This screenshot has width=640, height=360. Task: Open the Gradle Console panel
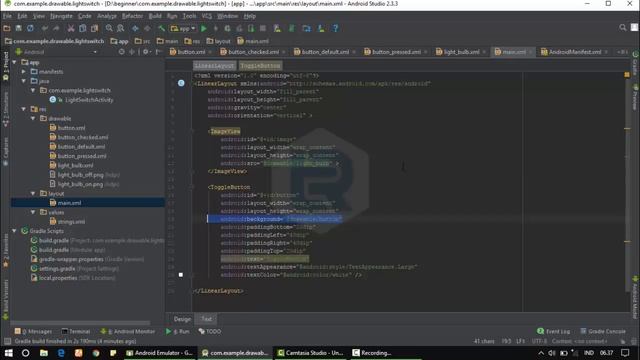point(603,331)
